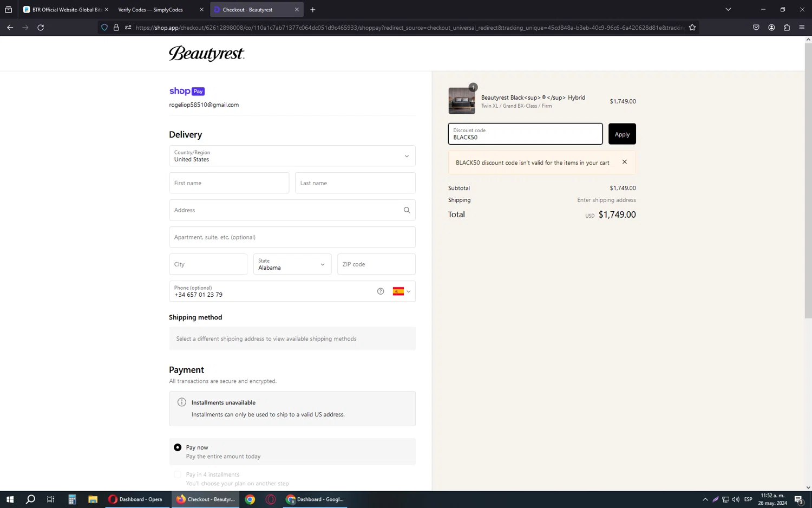This screenshot has width=812, height=508.
Task: Open the State dropdown showing Alabama
Action: tap(292, 264)
